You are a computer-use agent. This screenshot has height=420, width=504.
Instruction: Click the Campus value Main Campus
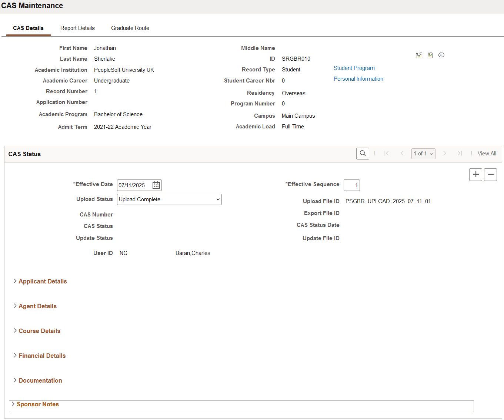[x=298, y=116]
